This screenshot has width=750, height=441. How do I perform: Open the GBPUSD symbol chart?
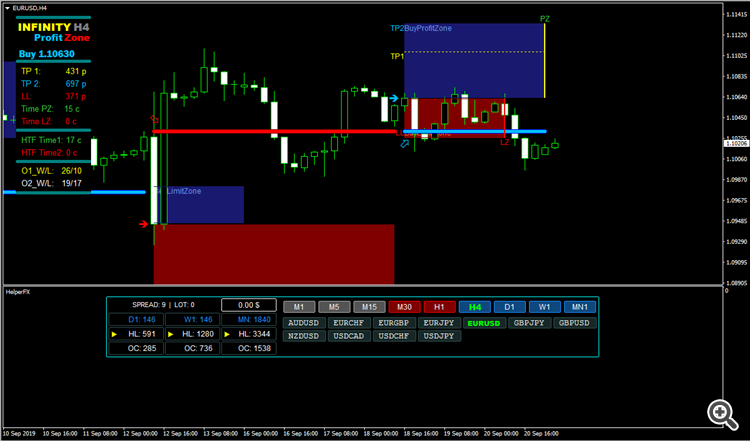coord(574,323)
